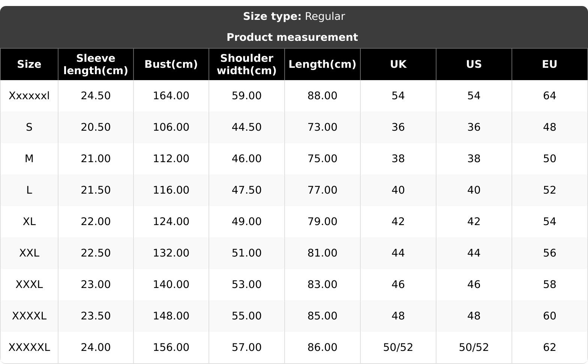Select the EU column header
The image size is (588, 364).
549,64
